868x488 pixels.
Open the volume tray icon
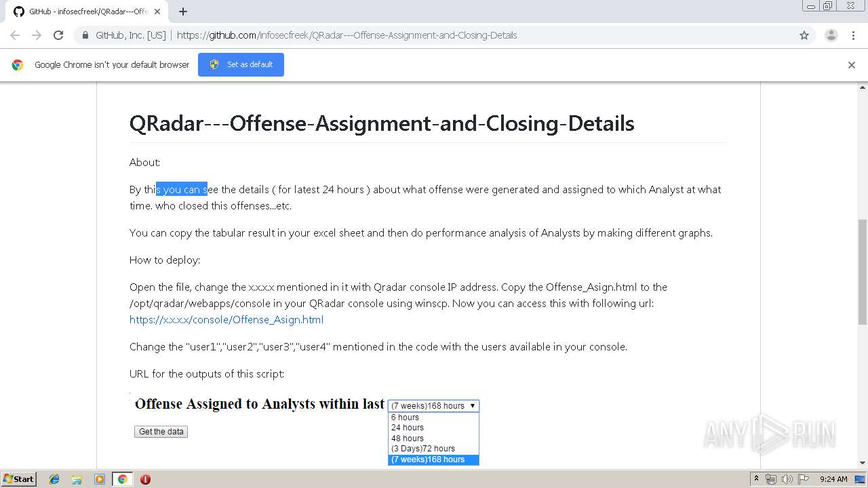787,479
